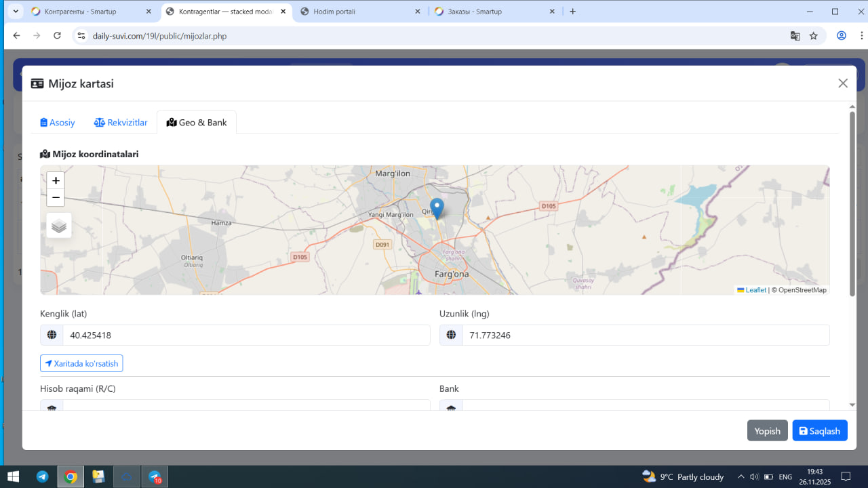Screen dimensions: 868x488
Task: Switch to the Asosiy tab
Action: (58, 123)
